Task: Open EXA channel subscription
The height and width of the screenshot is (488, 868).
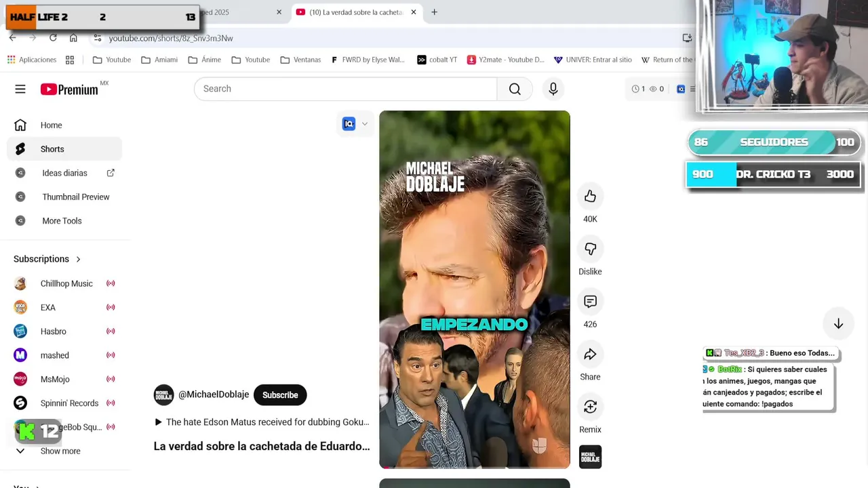Action: point(64,308)
